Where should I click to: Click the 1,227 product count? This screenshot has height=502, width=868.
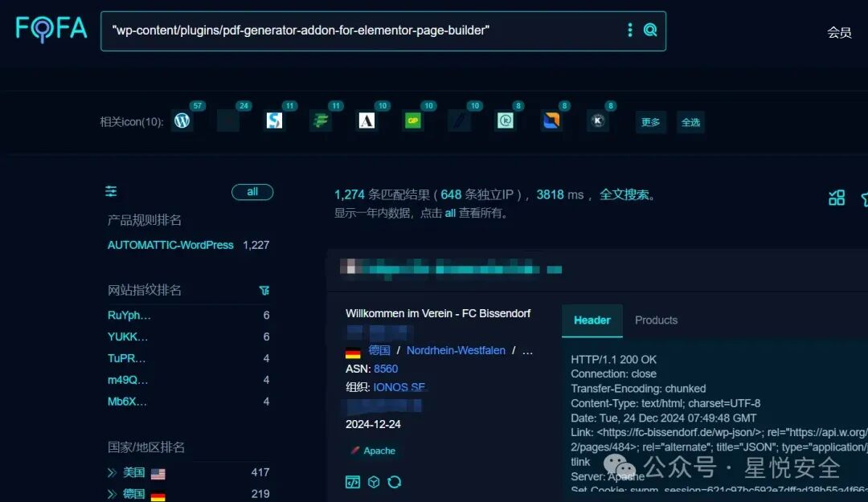click(256, 245)
